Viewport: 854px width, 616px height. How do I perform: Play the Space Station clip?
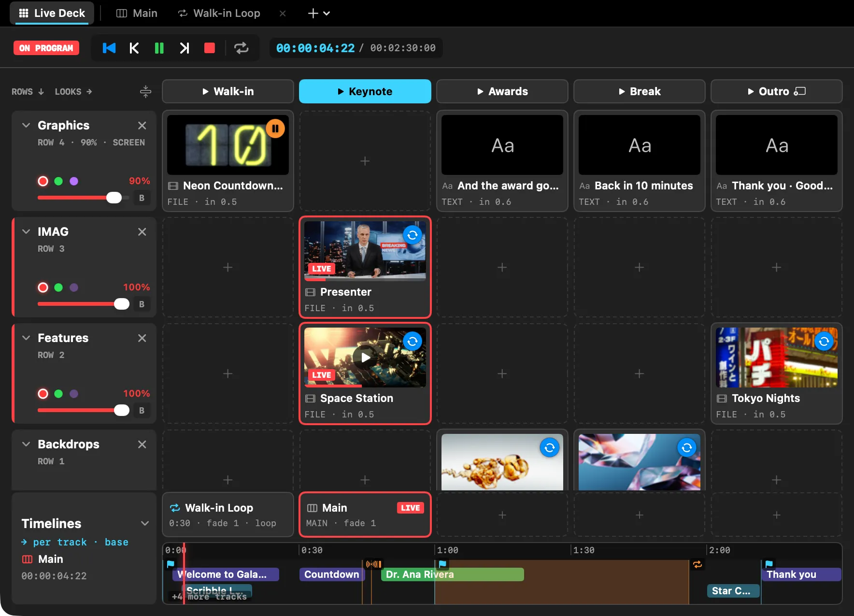coord(365,358)
